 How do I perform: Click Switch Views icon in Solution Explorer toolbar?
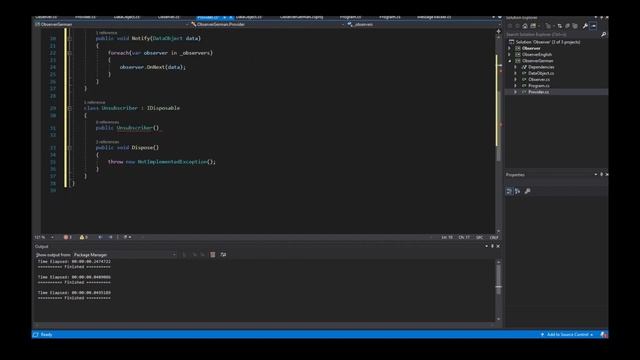(x=533, y=26)
